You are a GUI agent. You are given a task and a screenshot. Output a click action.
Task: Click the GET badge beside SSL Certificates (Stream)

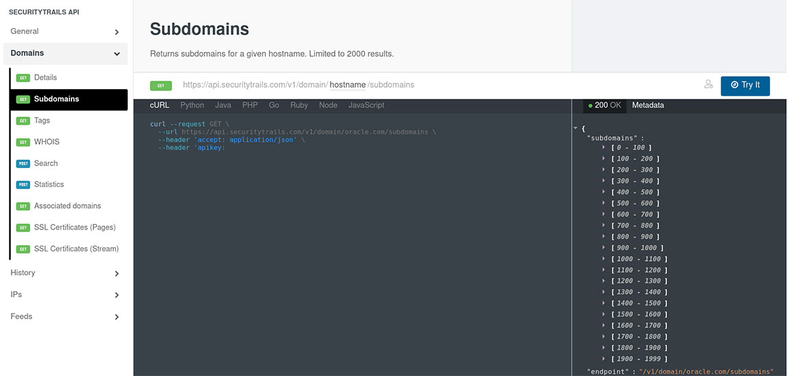pyautogui.click(x=23, y=249)
